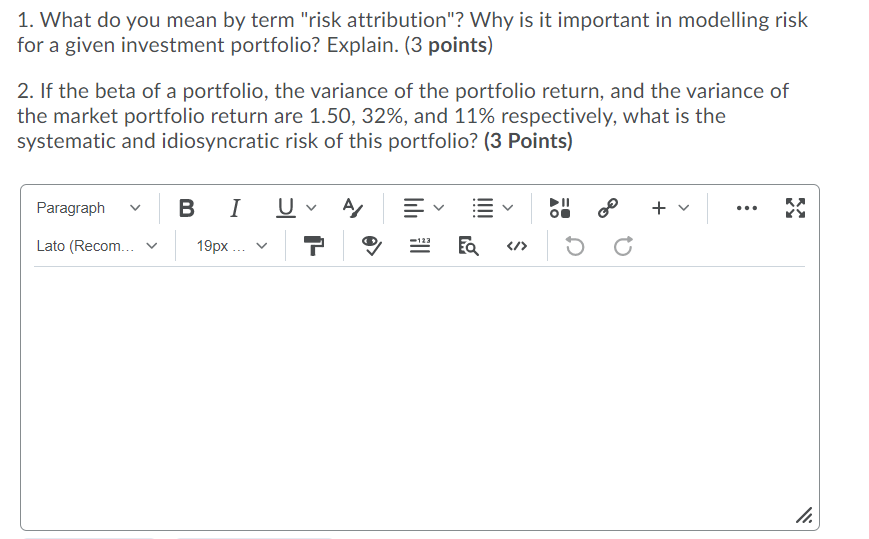
Task: Open the Paragraph format dropdown
Action: tap(89, 208)
